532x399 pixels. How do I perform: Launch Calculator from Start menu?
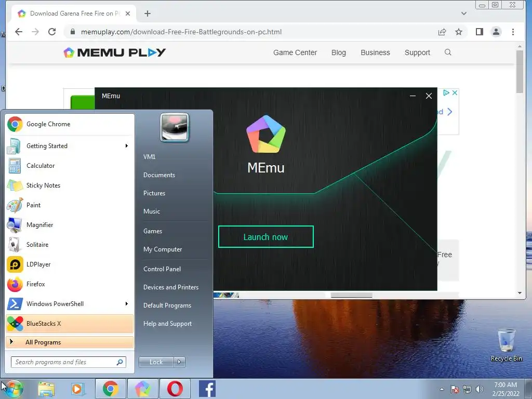(70, 166)
